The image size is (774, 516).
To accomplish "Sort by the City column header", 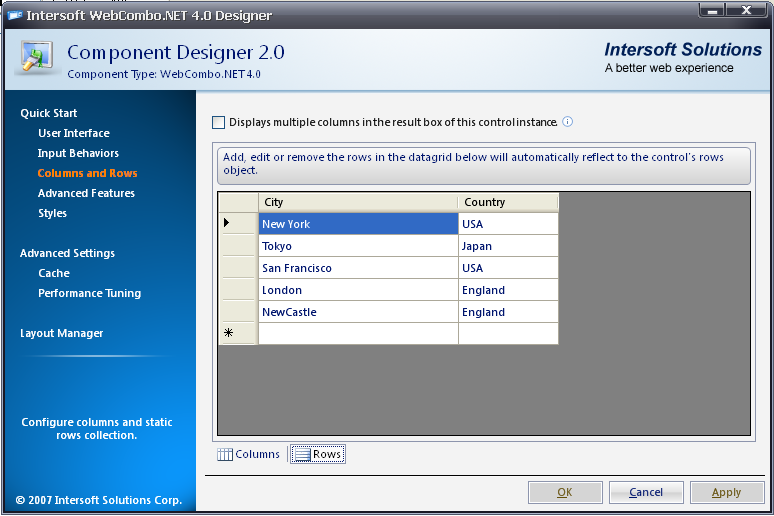I will (x=358, y=202).
